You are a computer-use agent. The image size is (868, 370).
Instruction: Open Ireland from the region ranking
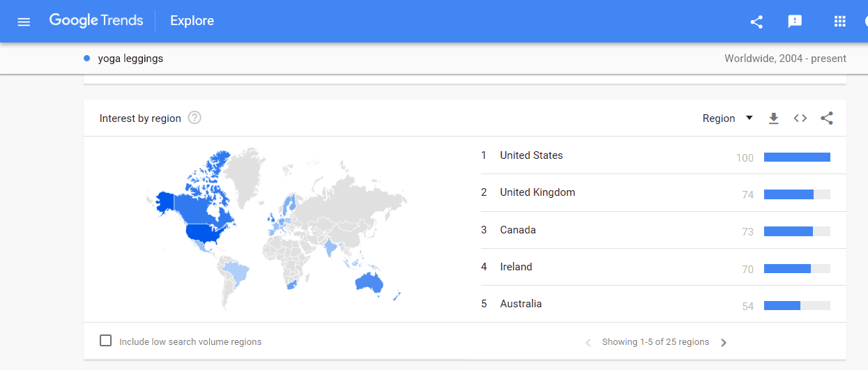point(516,267)
